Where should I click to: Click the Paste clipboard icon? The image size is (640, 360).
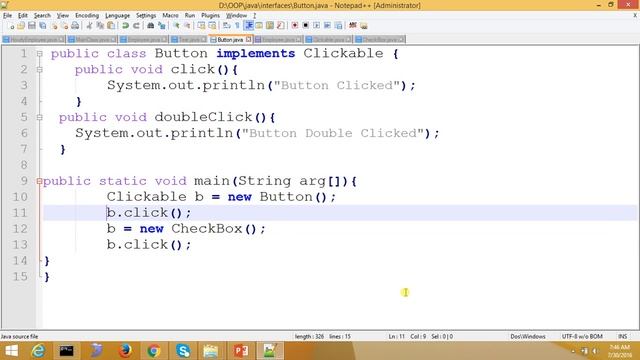pos(111,25)
